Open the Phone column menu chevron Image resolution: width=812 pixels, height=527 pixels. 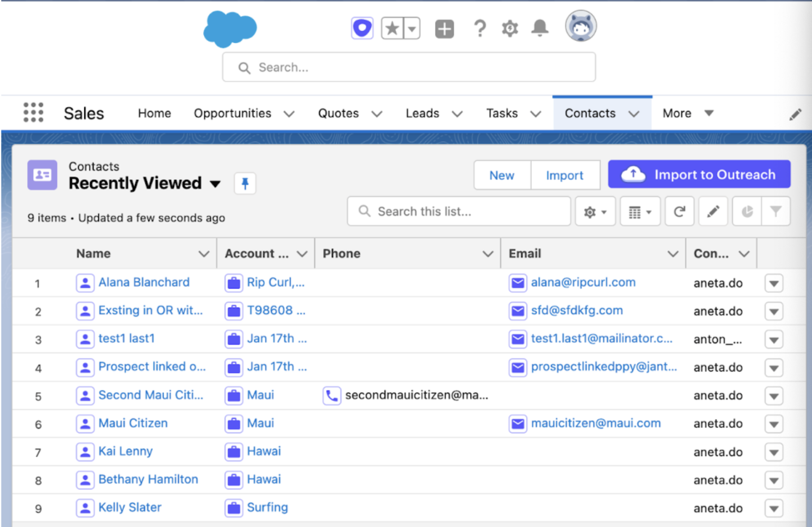[x=488, y=254]
